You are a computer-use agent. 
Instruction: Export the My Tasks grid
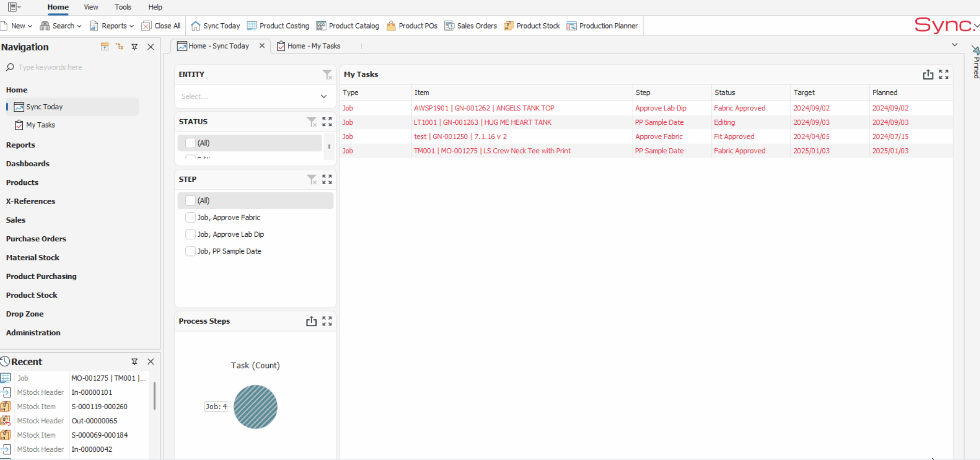(928, 75)
